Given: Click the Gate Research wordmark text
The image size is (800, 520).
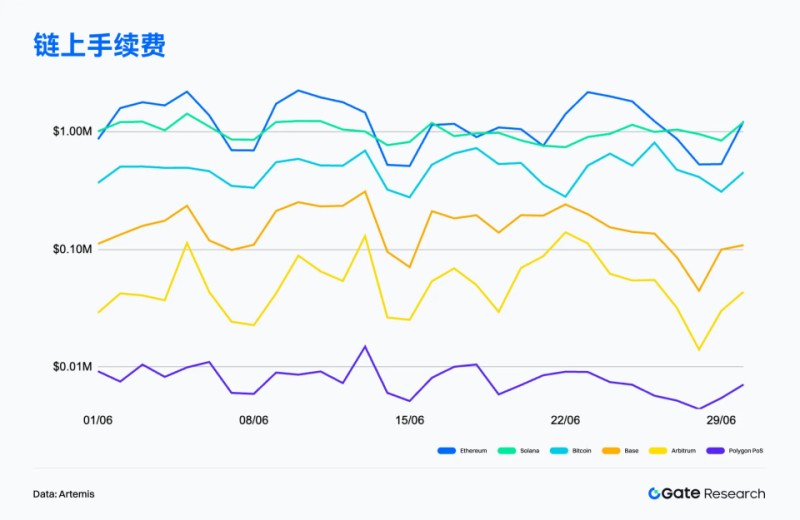Looking at the screenshot, I should [714, 493].
